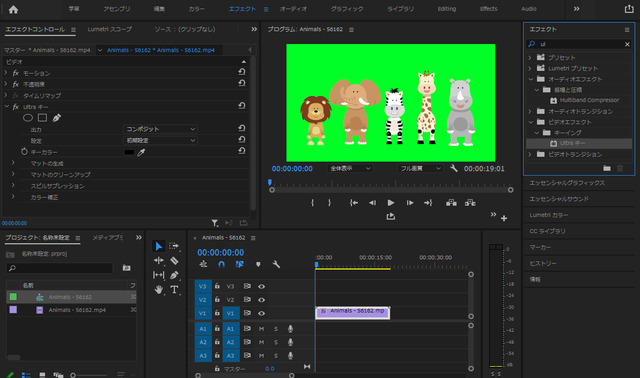
Task: Select the Animals clip on track V1
Action: (x=353, y=313)
